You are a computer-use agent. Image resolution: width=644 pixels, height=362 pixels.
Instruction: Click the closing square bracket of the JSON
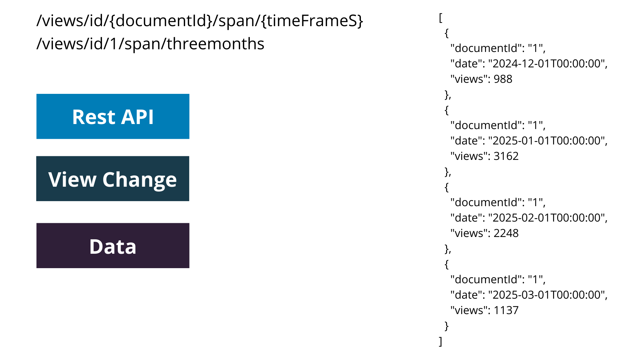[x=441, y=341]
